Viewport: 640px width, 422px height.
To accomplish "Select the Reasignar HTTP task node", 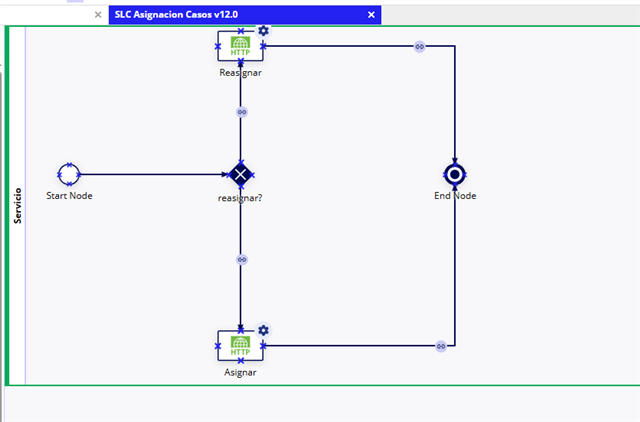I will pos(240,46).
